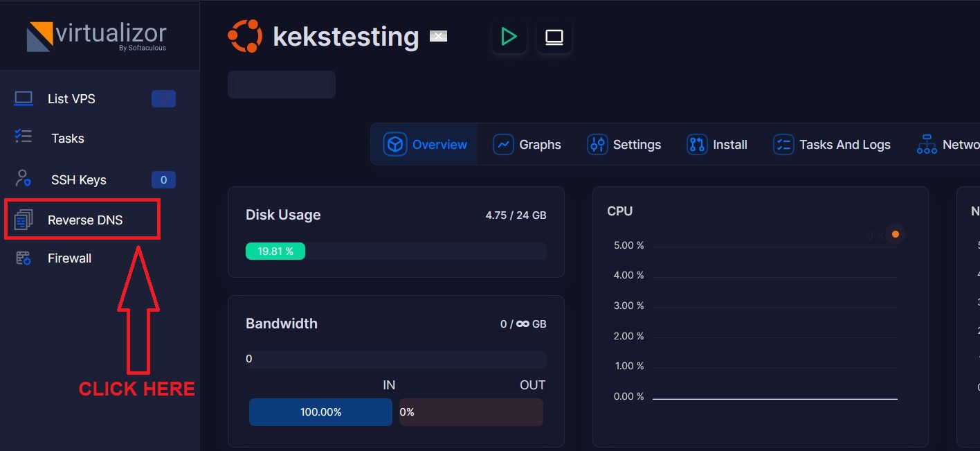The height and width of the screenshot is (451, 980).
Task: Click the Tasks And Logs list icon
Action: (783, 145)
